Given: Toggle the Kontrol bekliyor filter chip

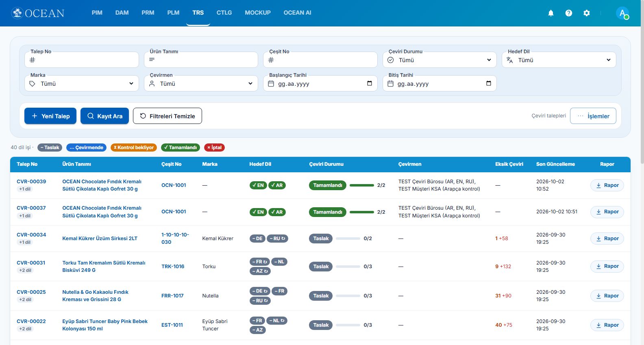Looking at the screenshot, I should (x=134, y=148).
